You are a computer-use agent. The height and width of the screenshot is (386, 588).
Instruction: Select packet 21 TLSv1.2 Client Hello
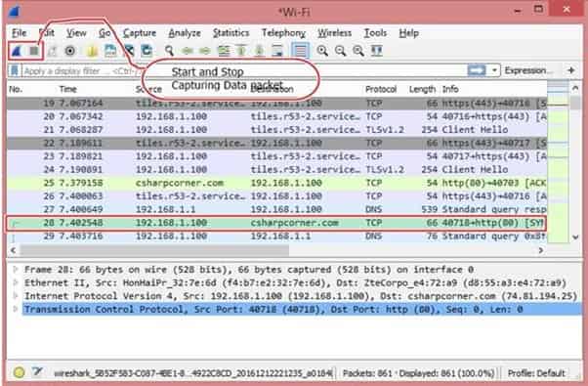click(x=276, y=130)
